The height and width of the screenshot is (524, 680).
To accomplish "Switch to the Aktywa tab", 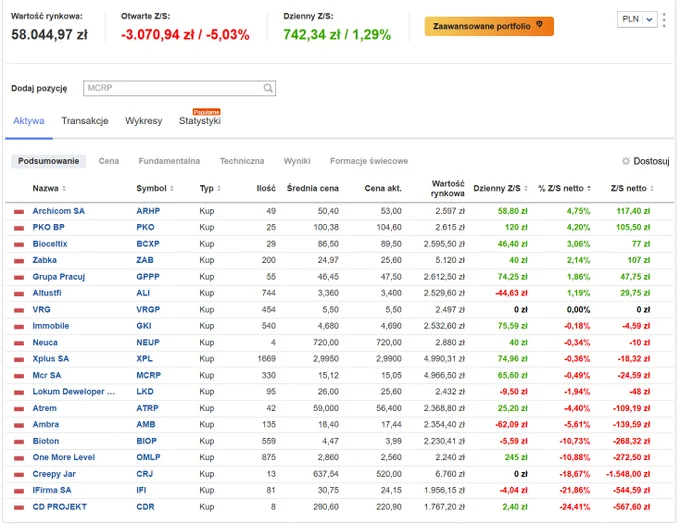I will point(29,121).
